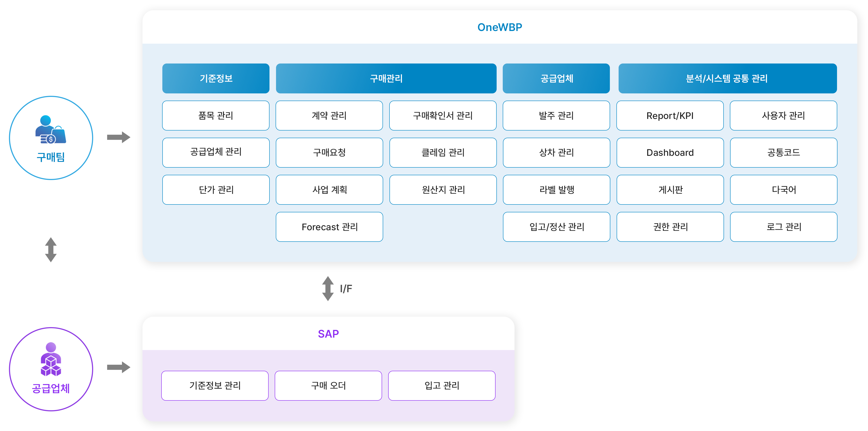Select the Dashboard box
Viewport: 868px width, 431px height.
(x=670, y=153)
